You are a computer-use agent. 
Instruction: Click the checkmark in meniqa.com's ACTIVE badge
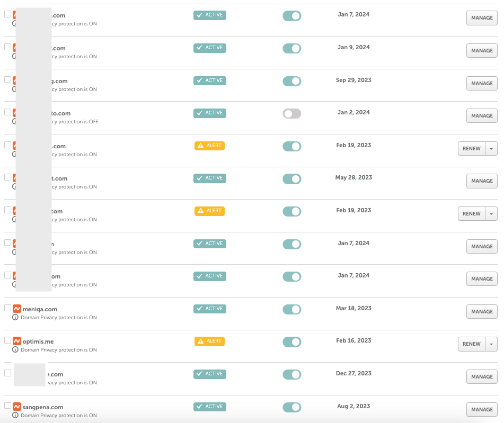tap(199, 309)
